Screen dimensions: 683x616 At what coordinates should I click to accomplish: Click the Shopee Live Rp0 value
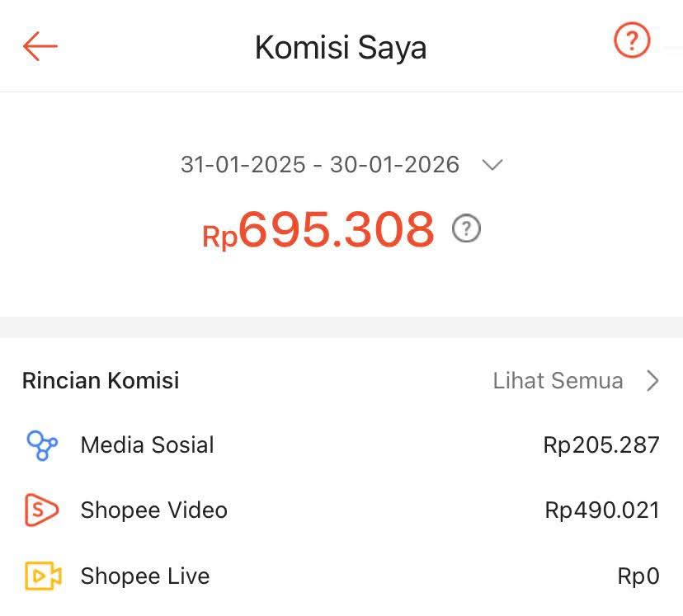tap(636, 576)
